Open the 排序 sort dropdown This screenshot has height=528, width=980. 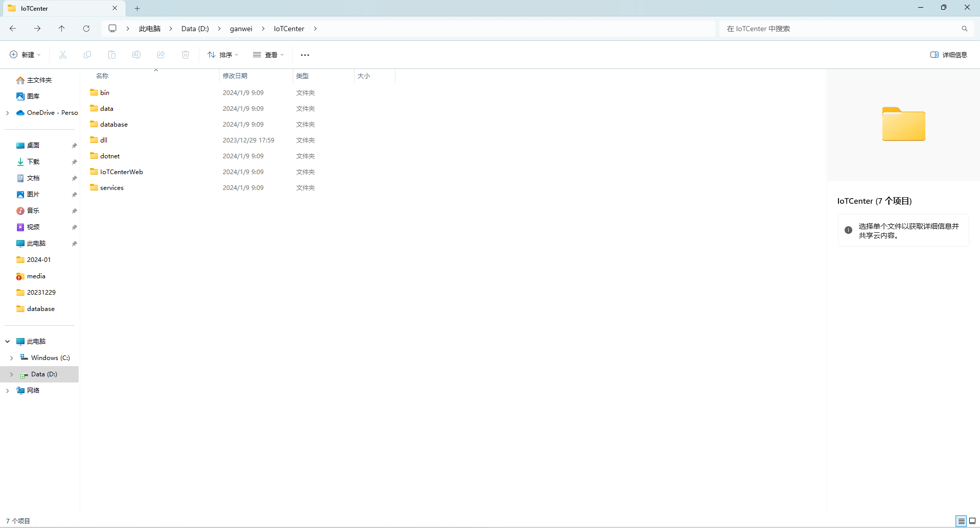223,55
